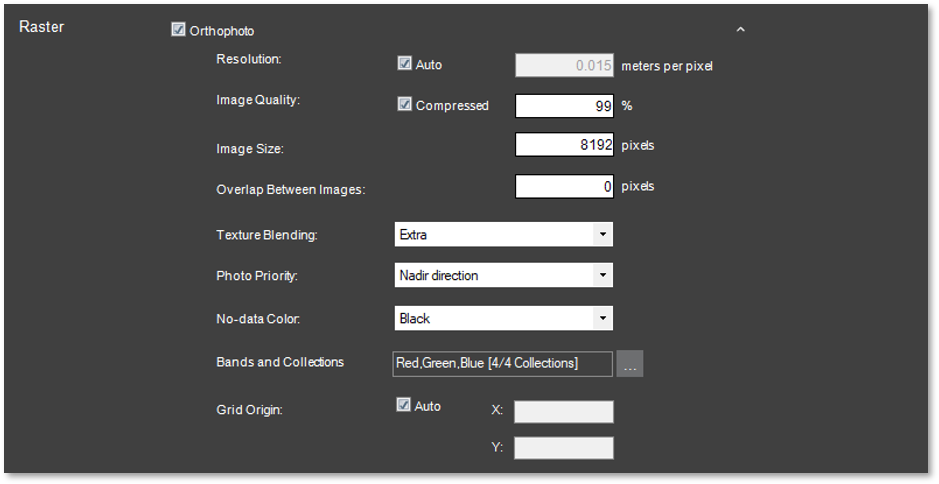Click the Nadir direction dropdown arrow icon
Viewport: 939px width, 484px height.
click(602, 275)
